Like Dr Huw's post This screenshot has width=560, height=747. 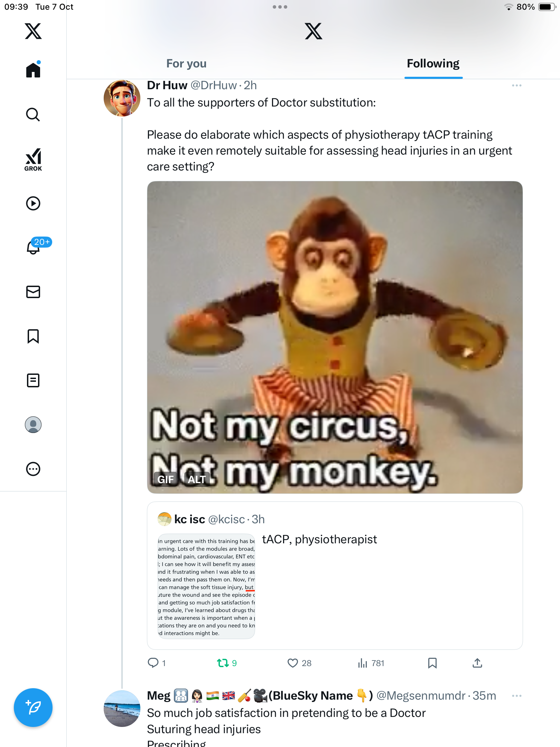[x=293, y=663]
